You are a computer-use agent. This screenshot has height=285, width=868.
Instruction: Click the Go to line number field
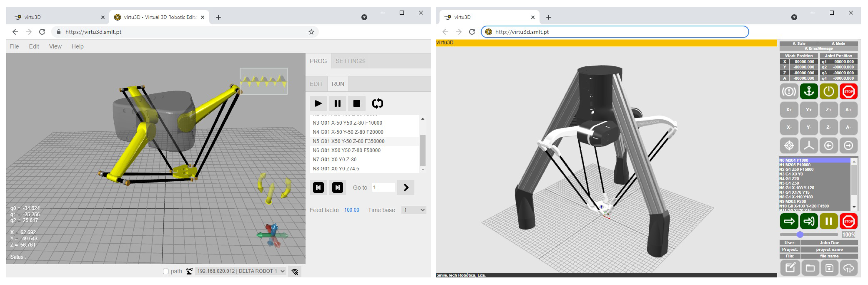[383, 187]
